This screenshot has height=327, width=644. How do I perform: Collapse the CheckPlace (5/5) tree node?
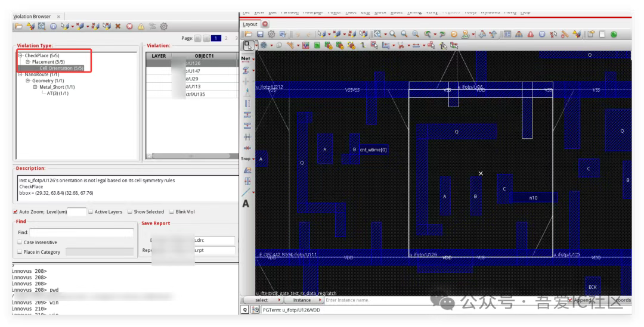pos(20,55)
